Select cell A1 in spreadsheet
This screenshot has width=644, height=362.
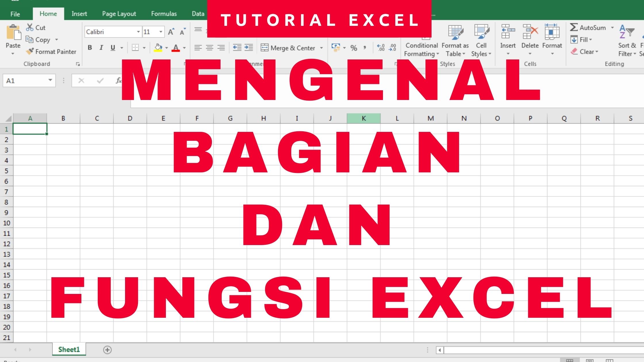pos(30,129)
